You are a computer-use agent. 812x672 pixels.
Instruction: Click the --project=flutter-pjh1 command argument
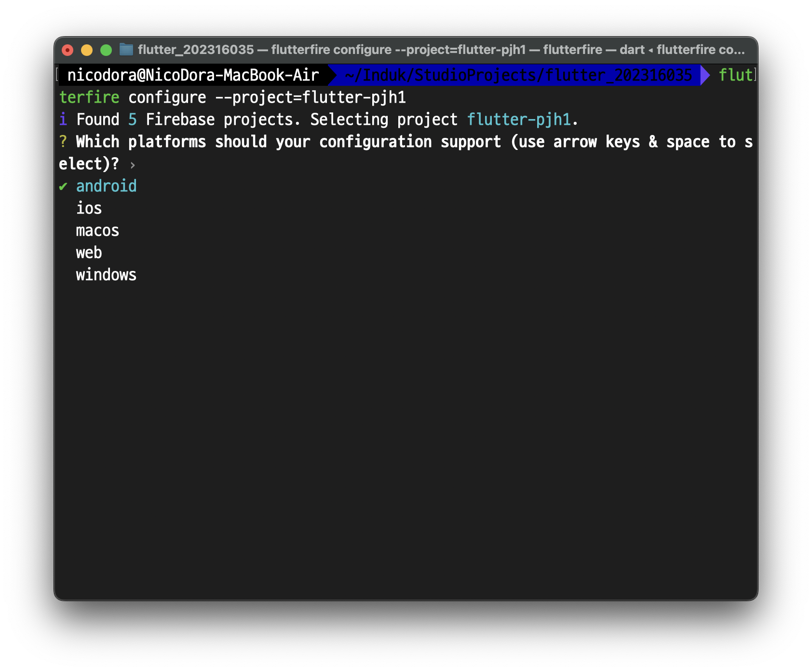pos(311,97)
